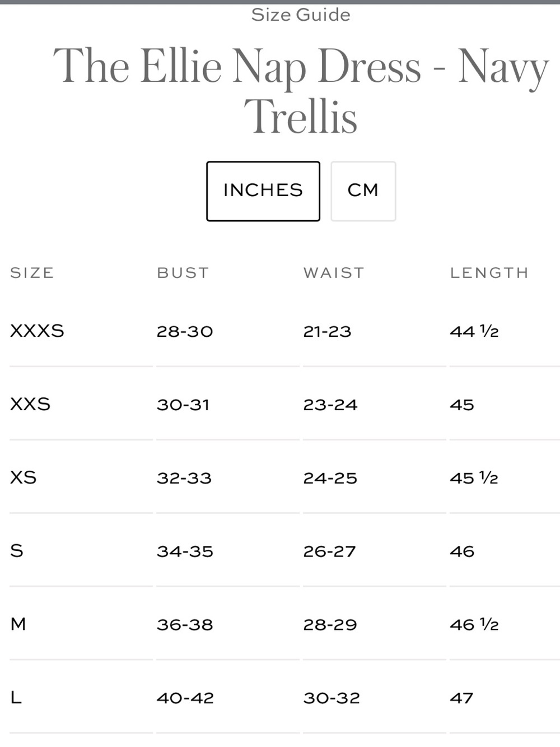Switch units to INCHES
The width and height of the screenshot is (560, 747).
pos(263,191)
